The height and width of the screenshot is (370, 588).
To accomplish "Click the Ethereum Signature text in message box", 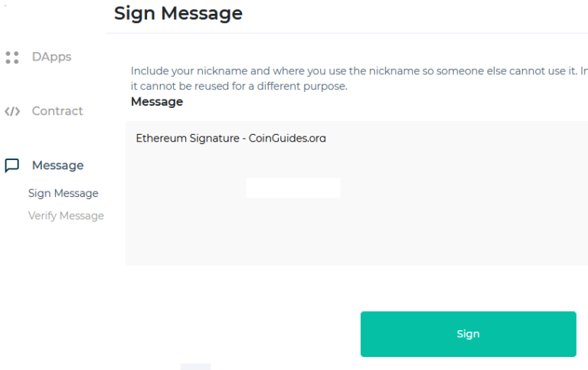I will tap(230, 139).
